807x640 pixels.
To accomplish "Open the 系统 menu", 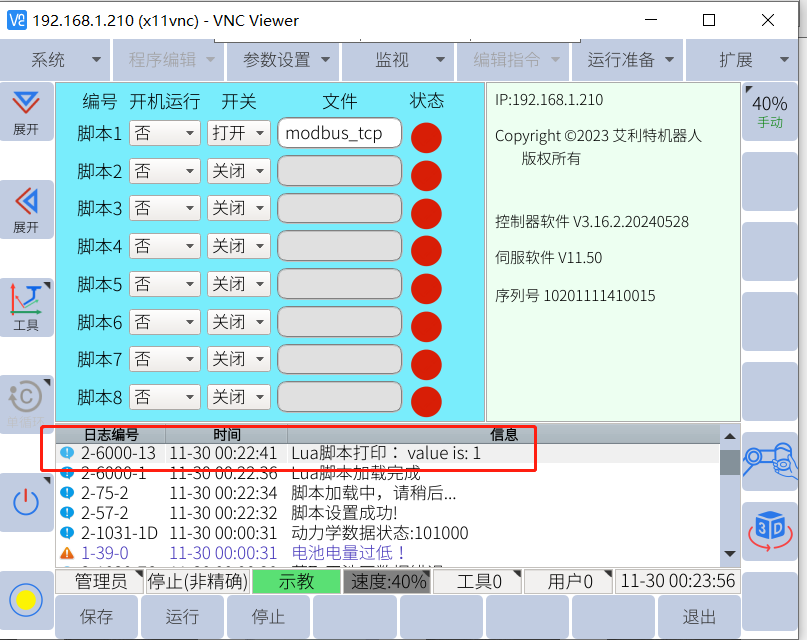I will pyautogui.click(x=48, y=60).
